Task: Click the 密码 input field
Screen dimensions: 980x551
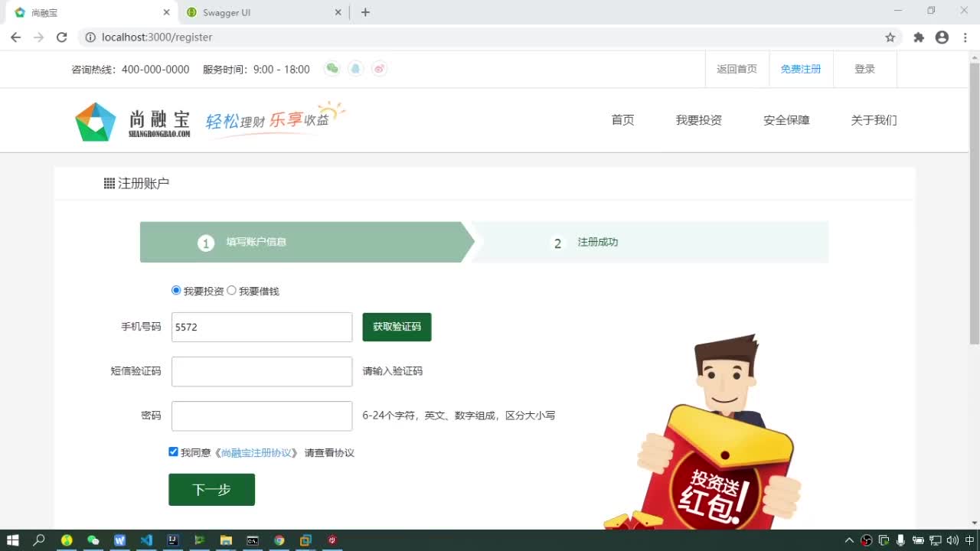Action: (x=262, y=416)
